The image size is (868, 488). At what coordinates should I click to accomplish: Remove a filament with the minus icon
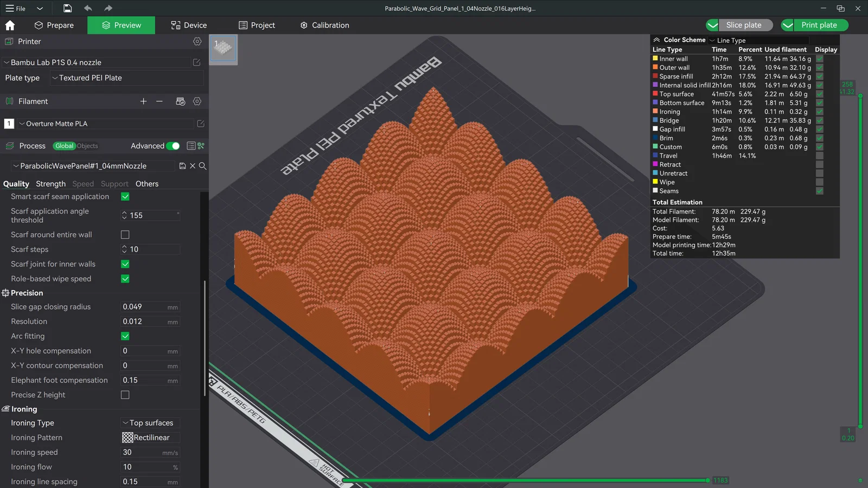(159, 101)
